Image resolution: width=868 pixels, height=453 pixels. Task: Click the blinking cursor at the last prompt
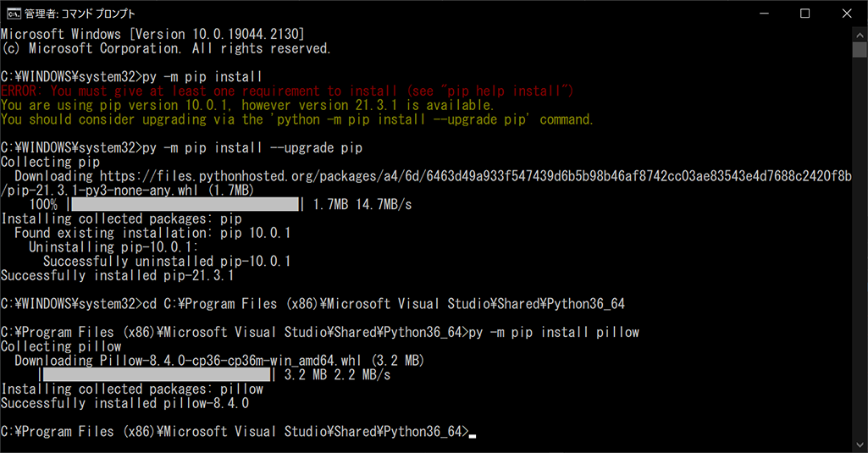pos(473,435)
